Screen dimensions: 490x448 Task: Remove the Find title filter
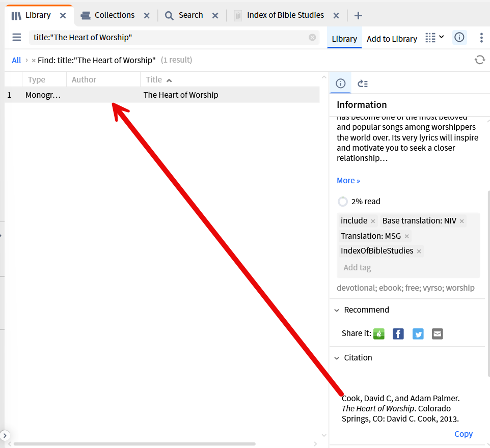click(x=34, y=60)
